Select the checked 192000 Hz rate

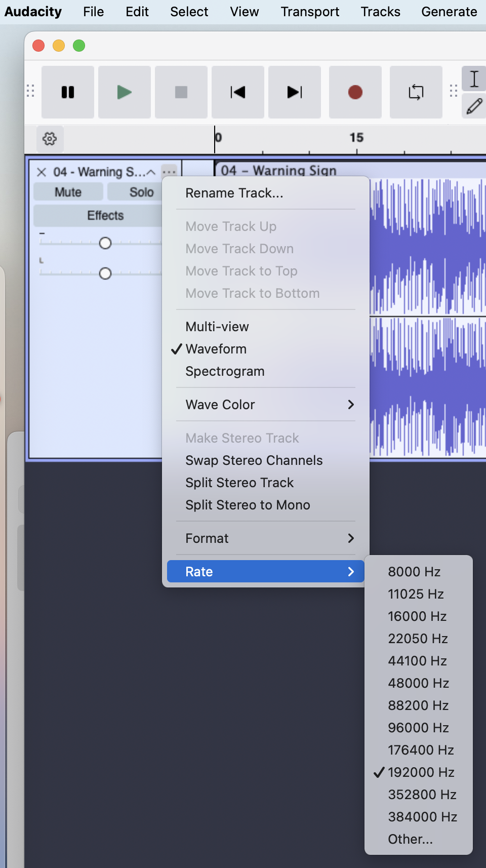pos(419,772)
